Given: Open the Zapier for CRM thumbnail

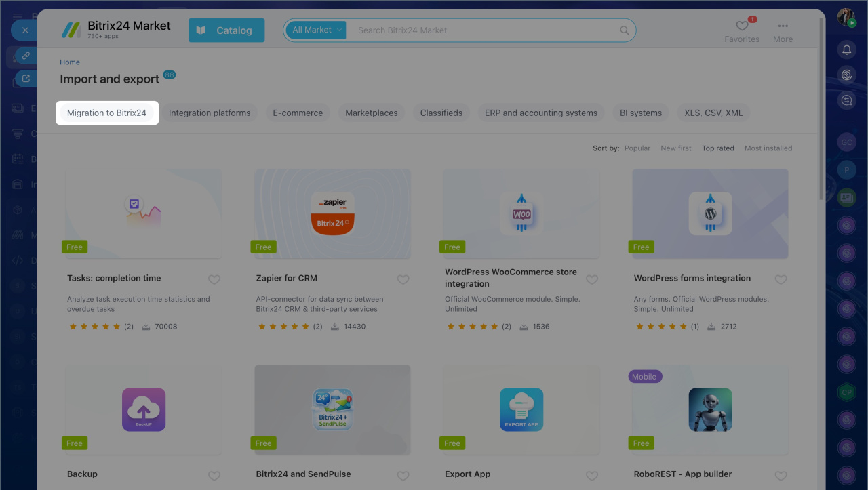Looking at the screenshot, I should tap(332, 213).
